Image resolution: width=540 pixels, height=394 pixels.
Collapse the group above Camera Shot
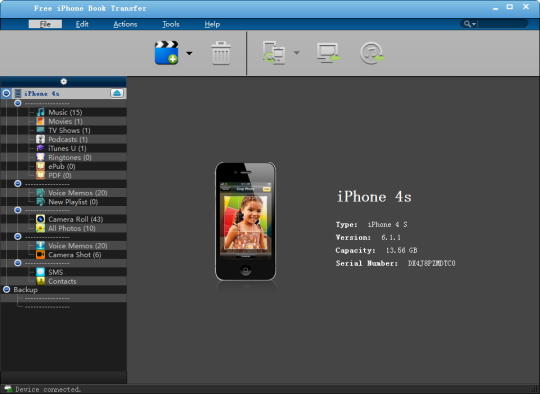(x=18, y=237)
